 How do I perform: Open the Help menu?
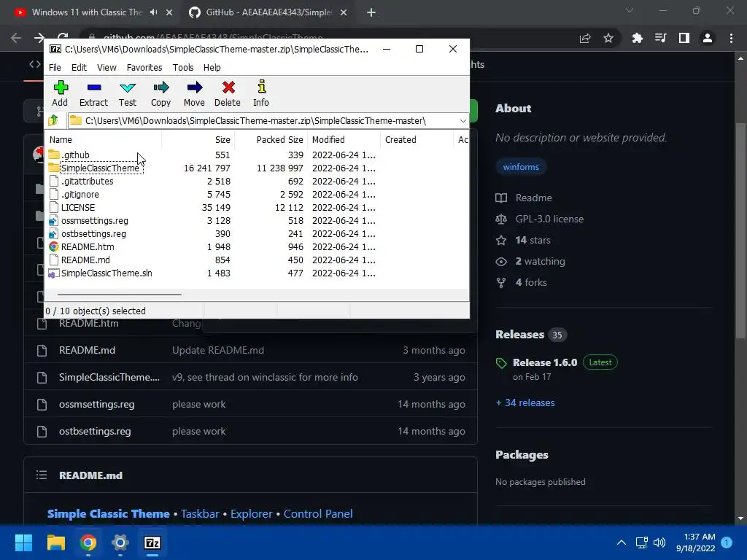(212, 68)
